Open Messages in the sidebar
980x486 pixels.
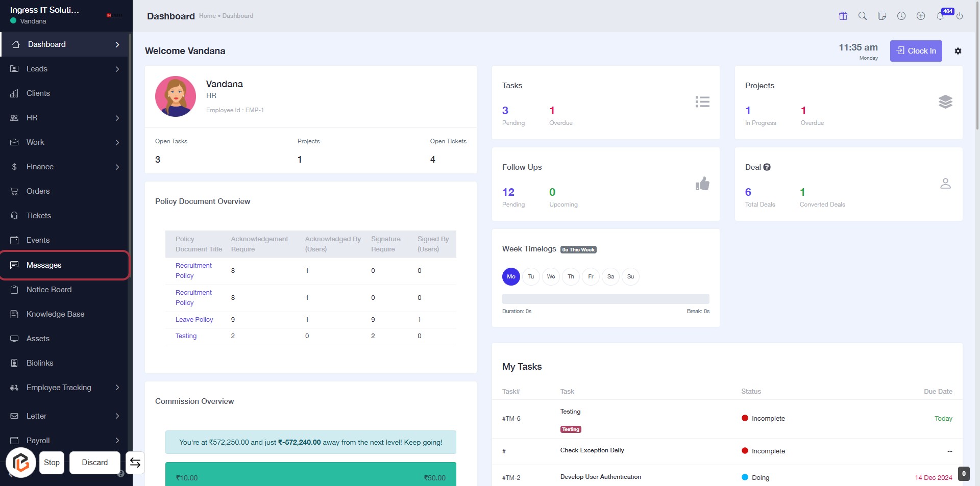(x=44, y=265)
